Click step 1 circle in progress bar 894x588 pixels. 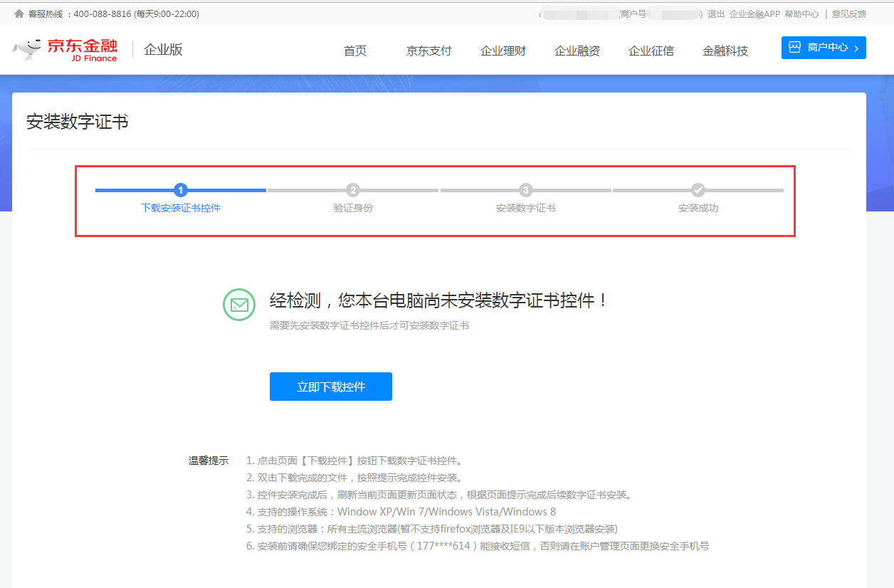[x=181, y=190]
